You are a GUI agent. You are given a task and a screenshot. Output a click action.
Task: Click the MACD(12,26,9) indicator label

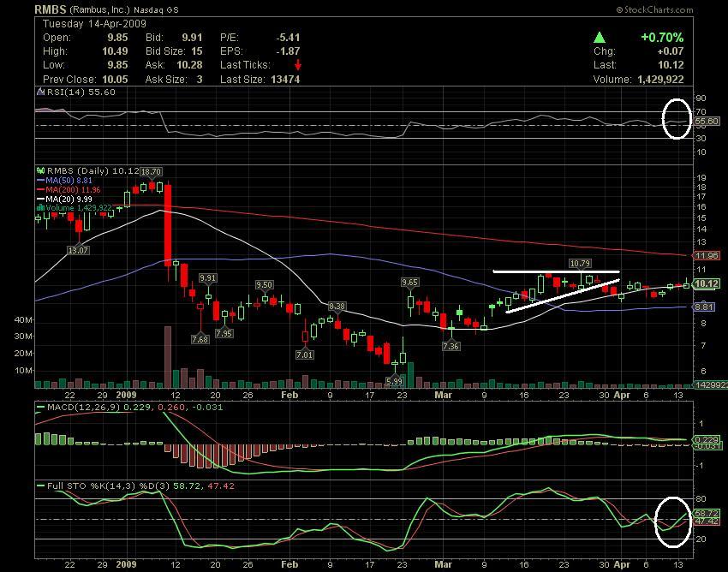84,408
